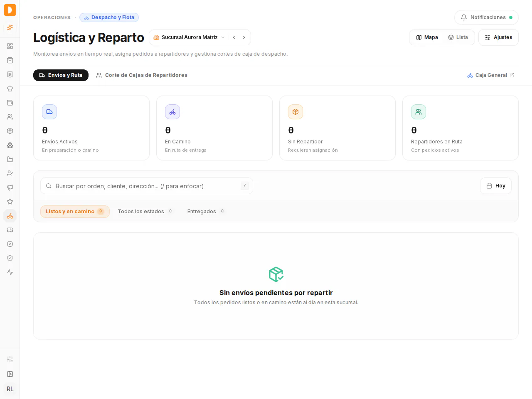532x399 pixels.
Task: Open the Sucursal Aurora Matriz dropdown
Action: 189,37
